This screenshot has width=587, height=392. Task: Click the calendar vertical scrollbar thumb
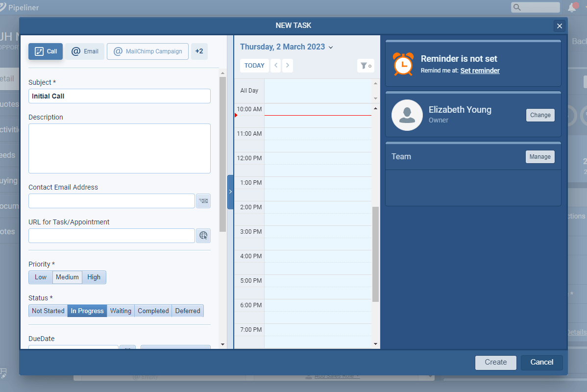[375, 254]
